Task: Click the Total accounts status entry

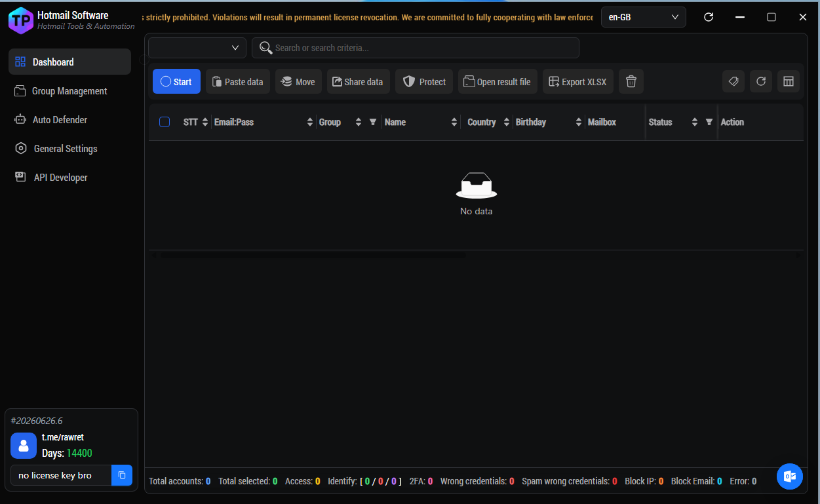Action: (180, 481)
